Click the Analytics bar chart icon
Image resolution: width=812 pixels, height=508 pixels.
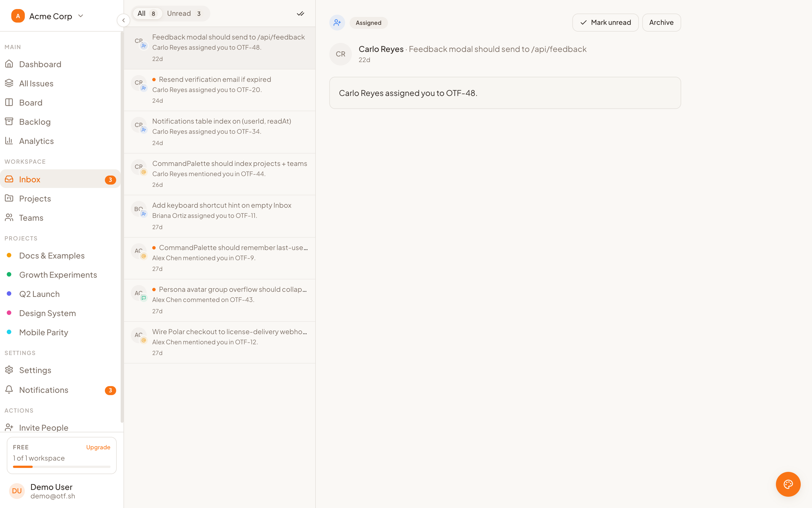coord(9,141)
